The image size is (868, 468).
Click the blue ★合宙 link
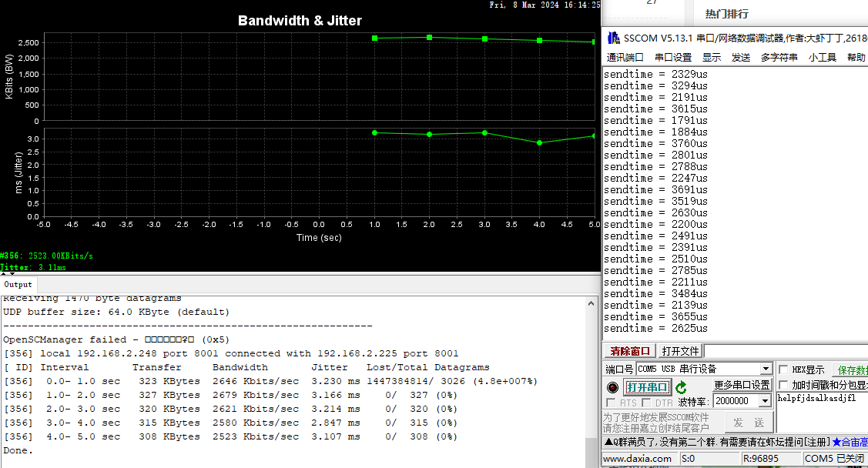coord(850,442)
